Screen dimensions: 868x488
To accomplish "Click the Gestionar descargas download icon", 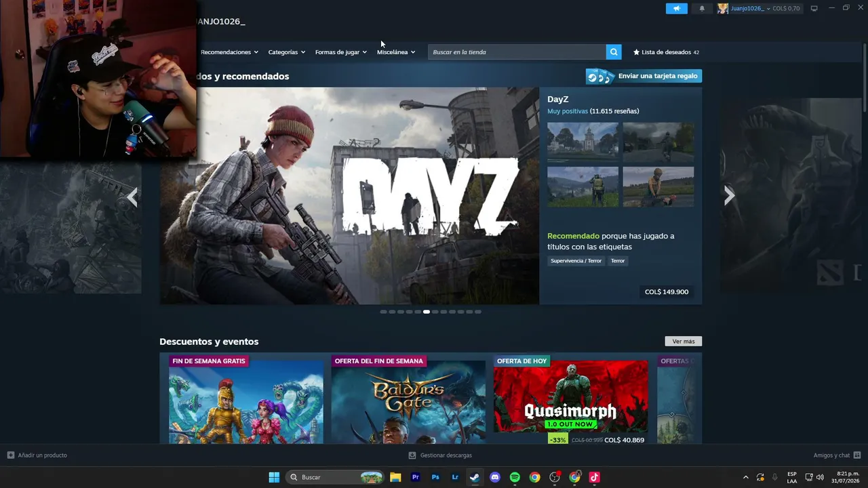I will click(x=412, y=455).
